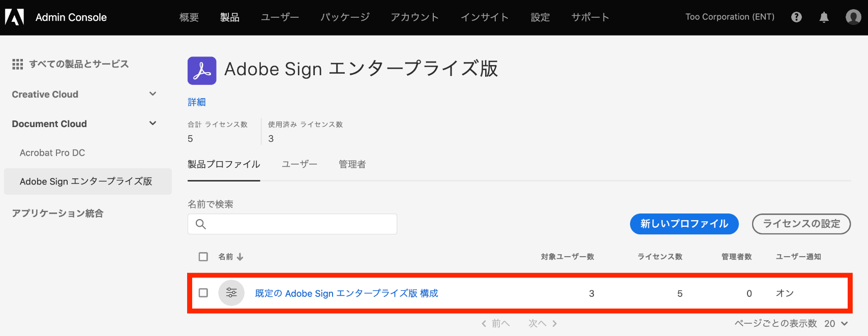The width and height of the screenshot is (868, 336).
Task: Click the search magnifier icon
Action: click(201, 224)
